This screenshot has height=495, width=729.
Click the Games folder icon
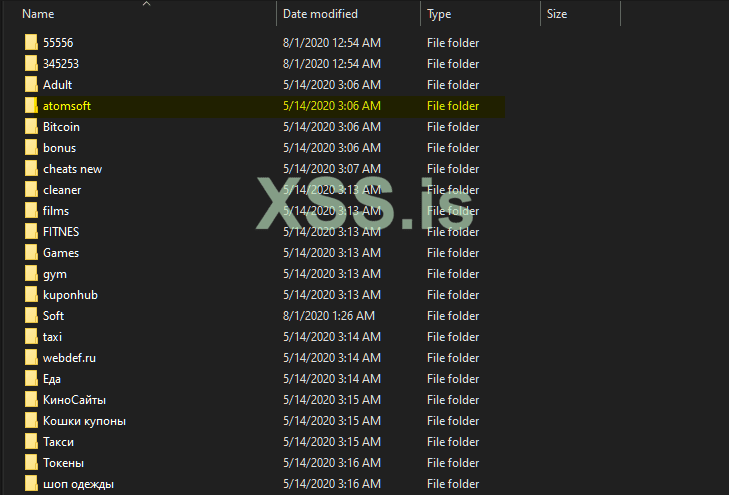click(32, 253)
